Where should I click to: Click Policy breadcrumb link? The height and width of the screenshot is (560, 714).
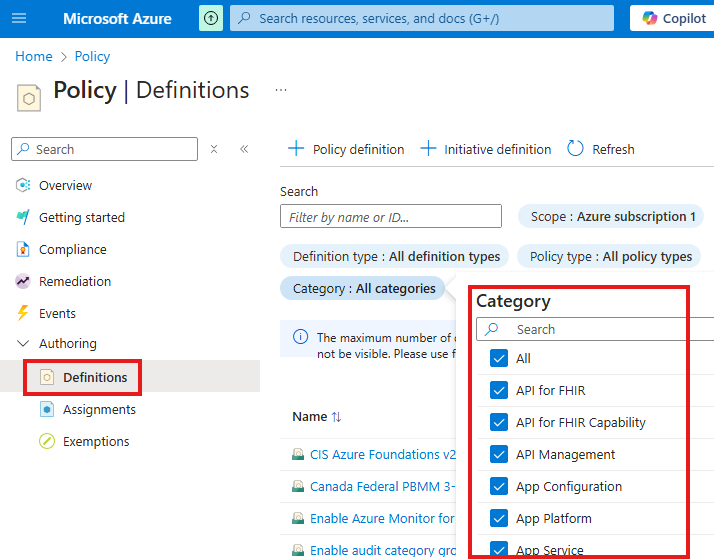(92, 56)
